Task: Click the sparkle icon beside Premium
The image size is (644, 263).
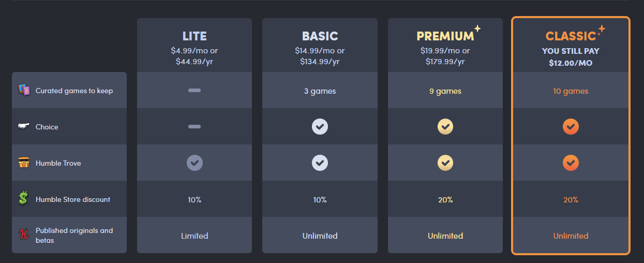Action: pyautogui.click(x=477, y=28)
